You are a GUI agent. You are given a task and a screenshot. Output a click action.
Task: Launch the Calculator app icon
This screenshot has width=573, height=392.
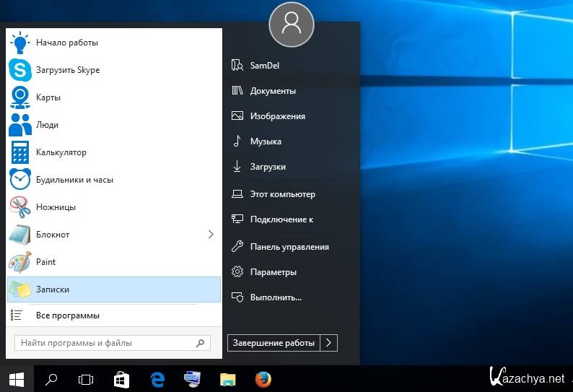tap(20, 152)
